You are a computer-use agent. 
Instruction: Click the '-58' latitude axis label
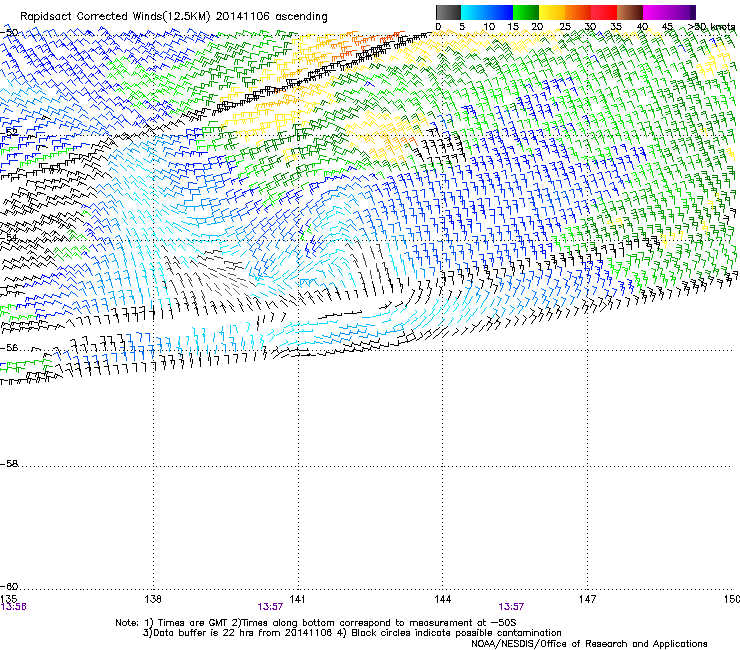pos(9,464)
